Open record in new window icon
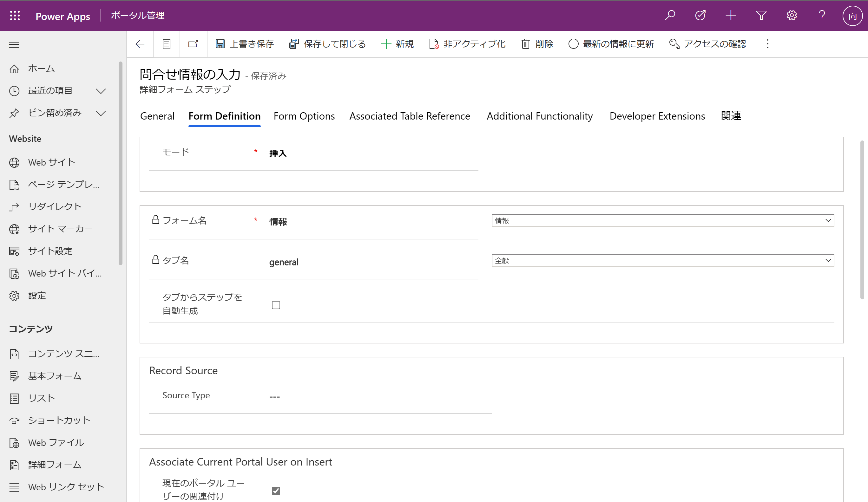 click(193, 44)
